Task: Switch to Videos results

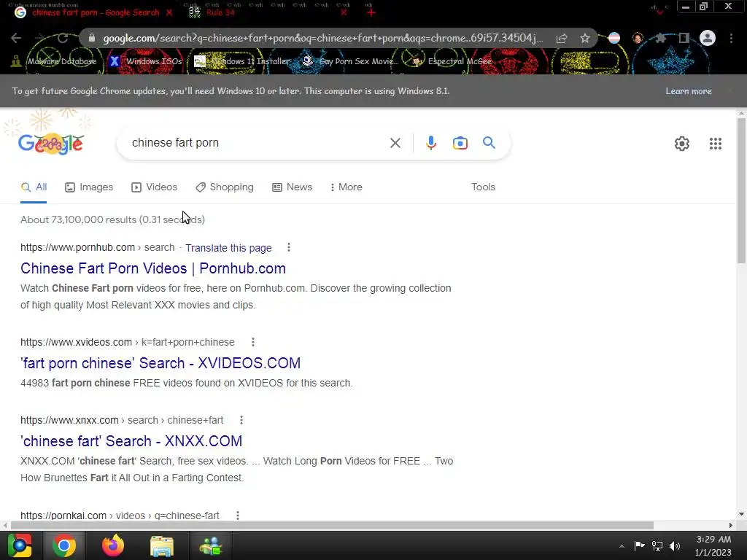Action: (155, 187)
